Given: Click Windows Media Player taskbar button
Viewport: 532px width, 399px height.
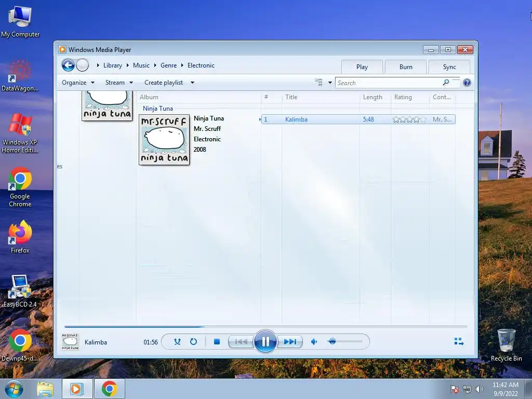Looking at the screenshot, I should [77, 389].
